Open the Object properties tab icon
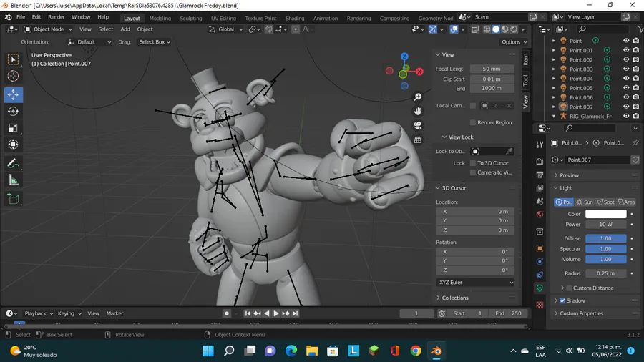 pyautogui.click(x=540, y=248)
